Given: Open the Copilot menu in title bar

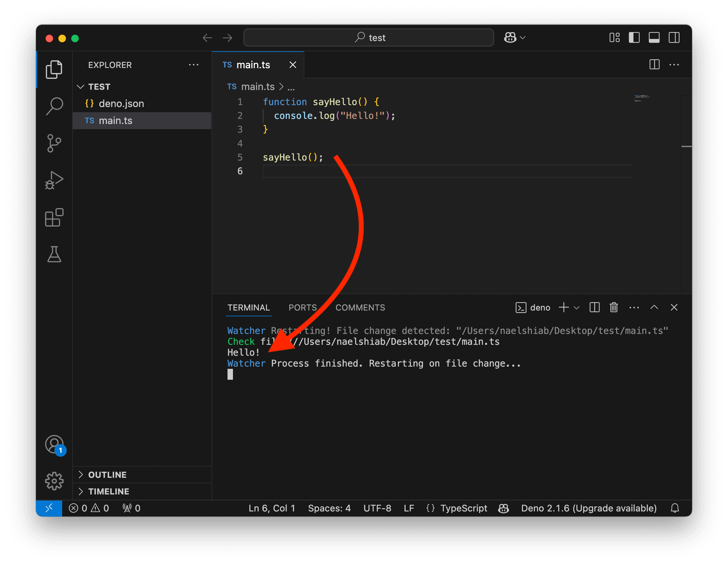Looking at the screenshot, I should pyautogui.click(x=514, y=37).
